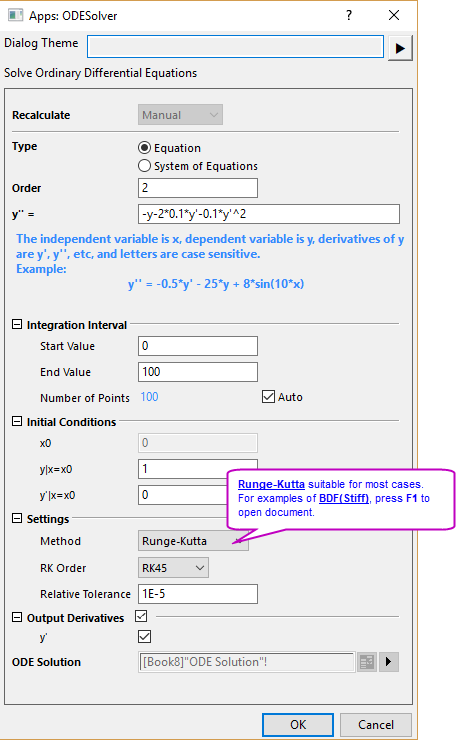Open the ODE Solution output options arrow

(389, 662)
